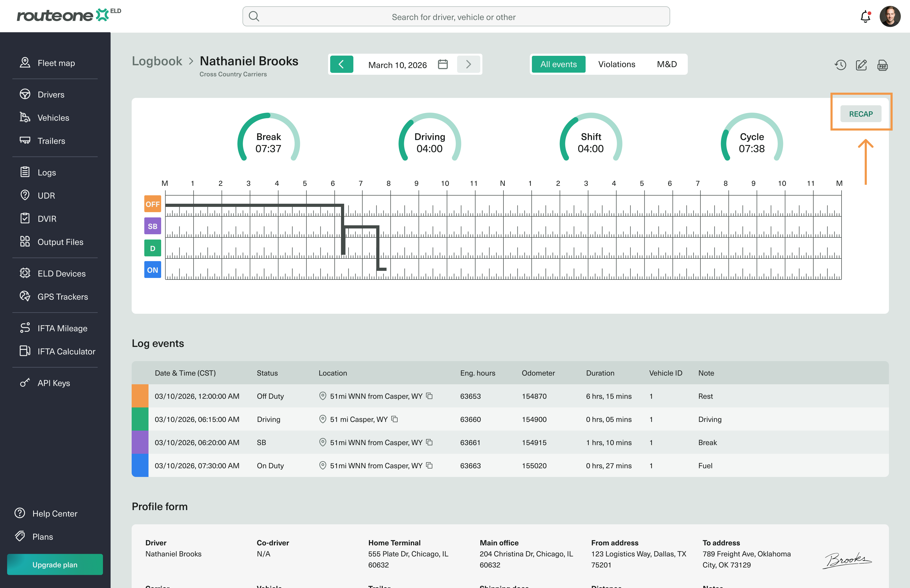Click the IFTA Mileage route icon
Screen dimensions: 910x588
pyautogui.click(x=25, y=328)
